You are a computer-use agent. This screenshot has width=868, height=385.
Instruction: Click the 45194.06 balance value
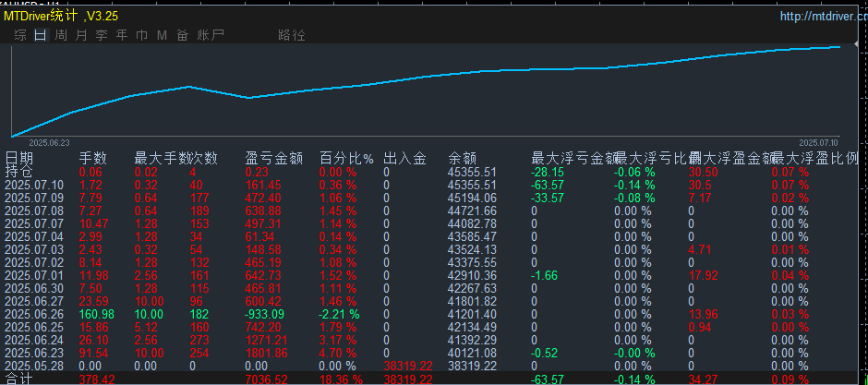click(472, 198)
